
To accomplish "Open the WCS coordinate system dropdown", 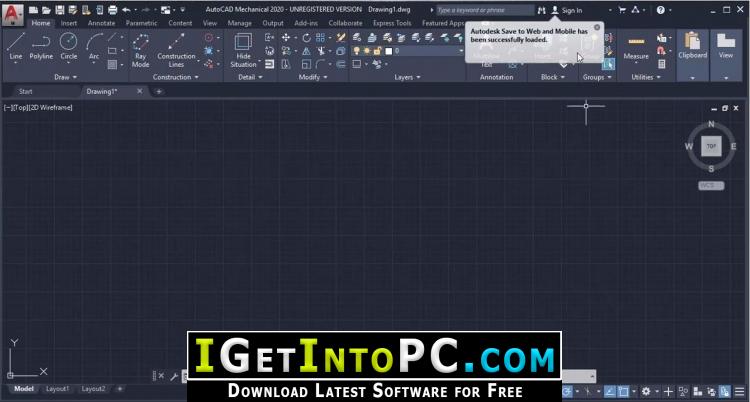I will click(711, 186).
